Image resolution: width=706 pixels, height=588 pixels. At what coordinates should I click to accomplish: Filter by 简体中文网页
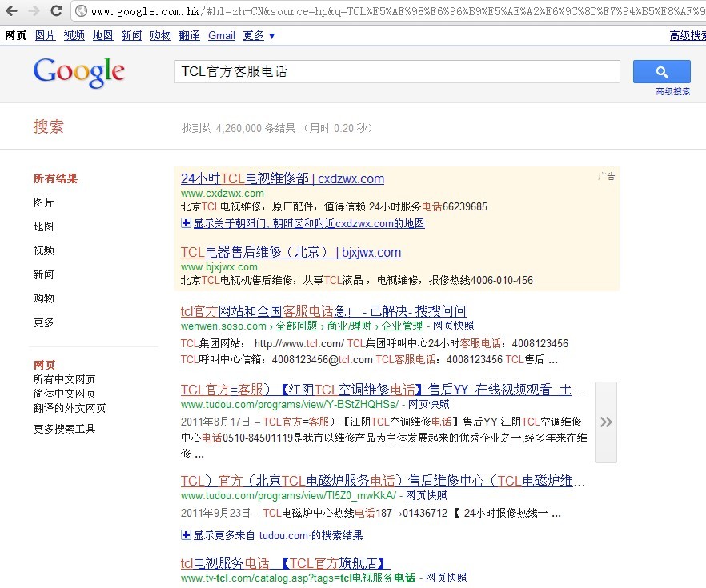click(x=64, y=394)
